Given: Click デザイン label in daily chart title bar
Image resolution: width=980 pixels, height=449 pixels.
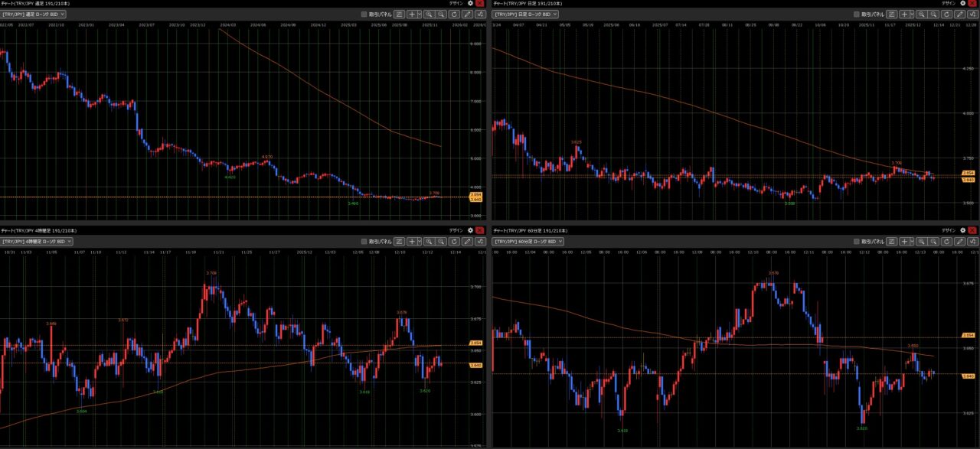Looking at the screenshot, I should click(949, 3).
